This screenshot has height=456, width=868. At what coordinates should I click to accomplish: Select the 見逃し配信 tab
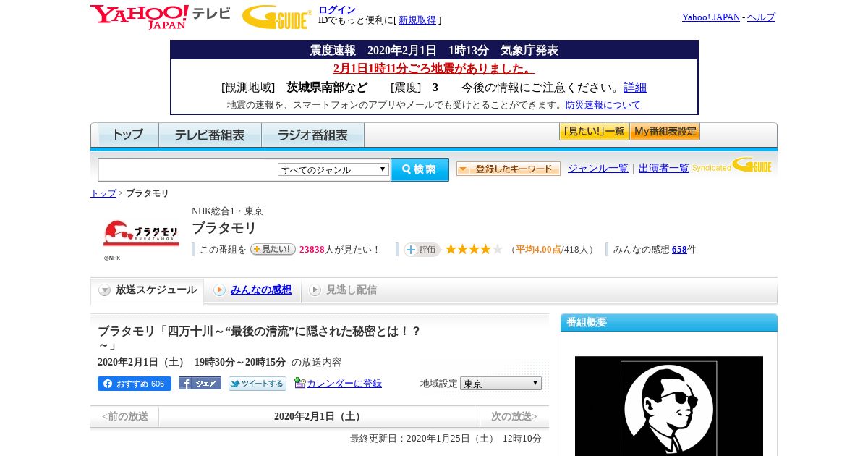tap(342, 290)
